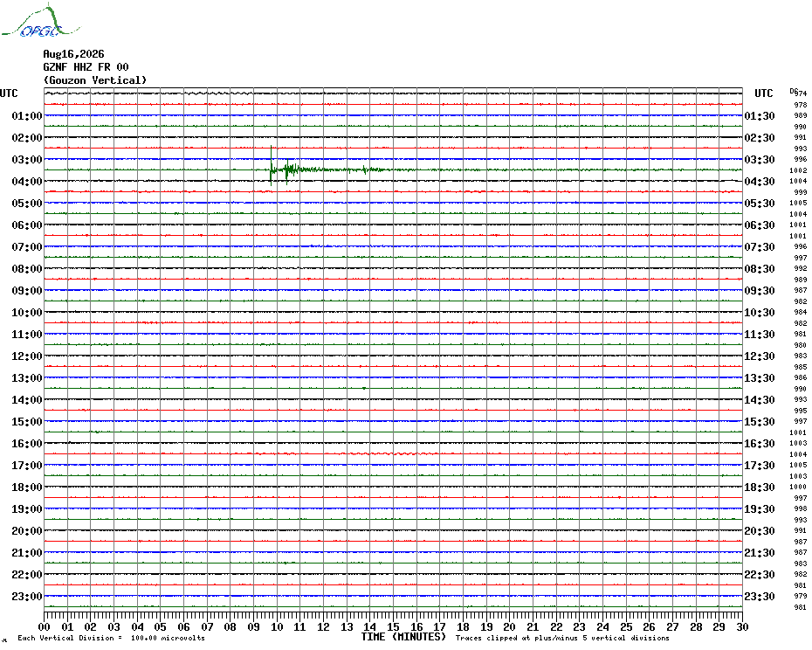Select the 01:00 hour label

[27, 115]
